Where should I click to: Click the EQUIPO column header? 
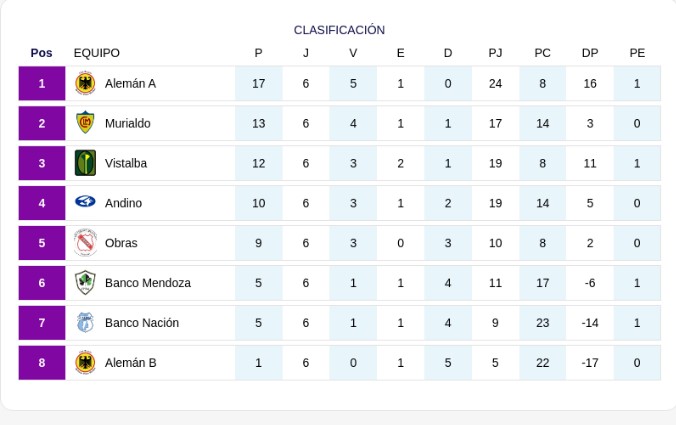click(97, 53)
